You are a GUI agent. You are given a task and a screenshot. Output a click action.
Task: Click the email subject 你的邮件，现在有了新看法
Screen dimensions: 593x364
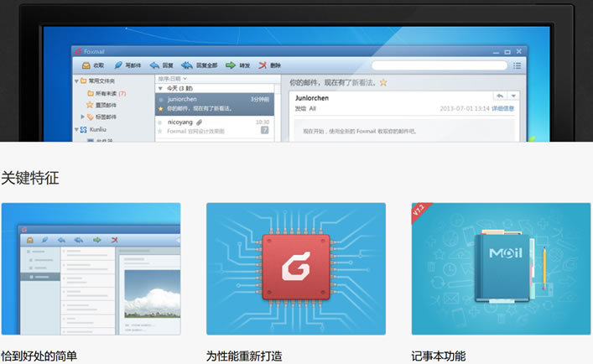coord(332,83)
